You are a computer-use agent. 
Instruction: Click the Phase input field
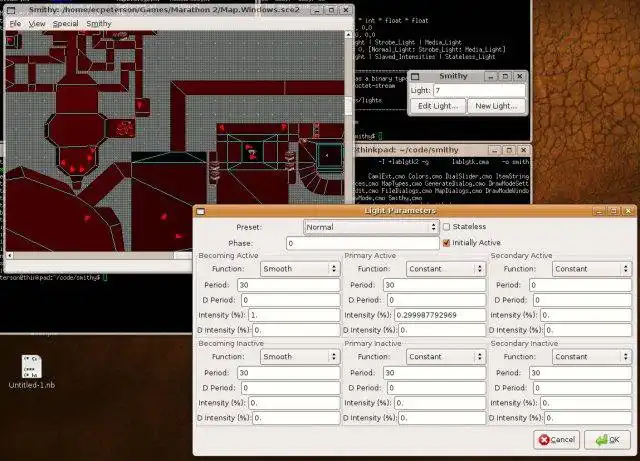362,243
